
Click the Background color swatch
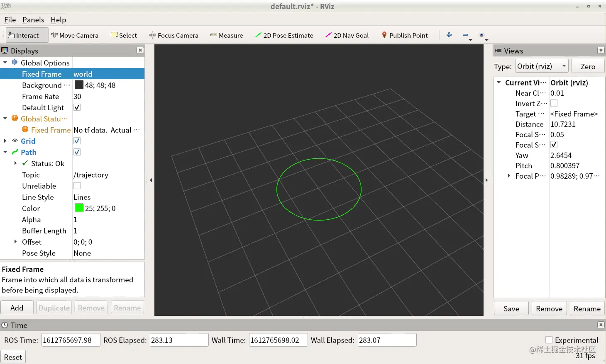79,85
